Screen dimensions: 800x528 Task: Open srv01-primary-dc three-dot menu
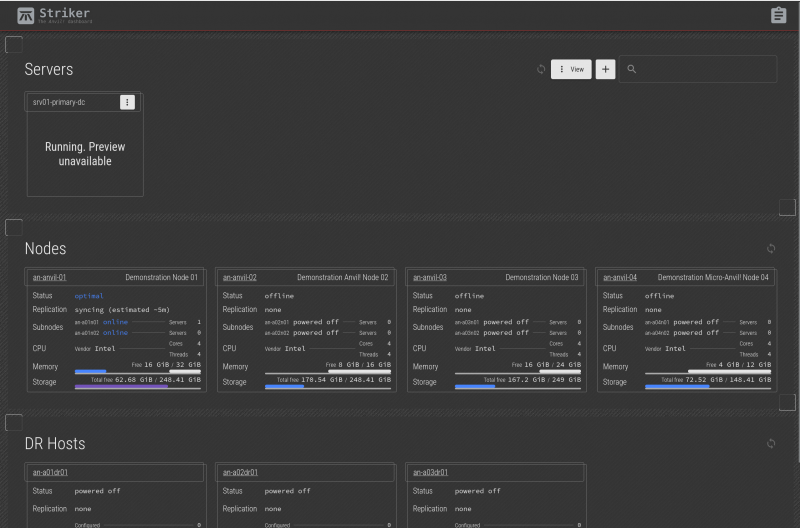tap(127, 102)
